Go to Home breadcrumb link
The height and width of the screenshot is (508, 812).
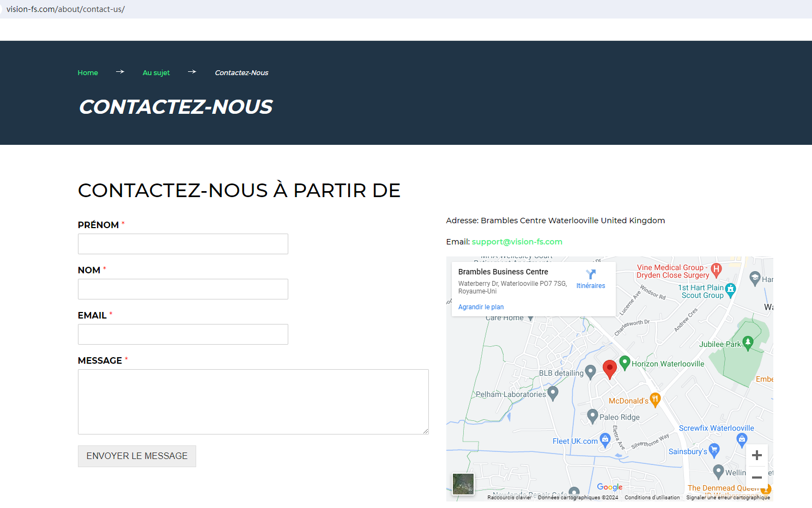click(88, 73)
